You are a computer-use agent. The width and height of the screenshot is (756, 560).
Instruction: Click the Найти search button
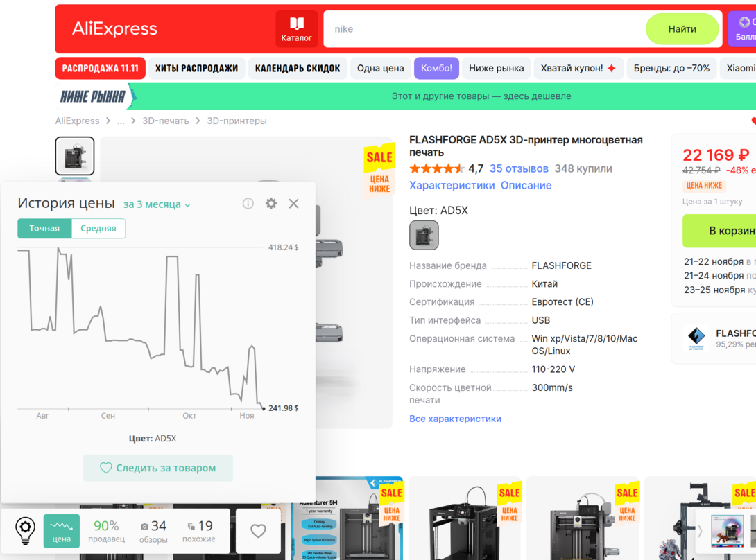(682, 29)
